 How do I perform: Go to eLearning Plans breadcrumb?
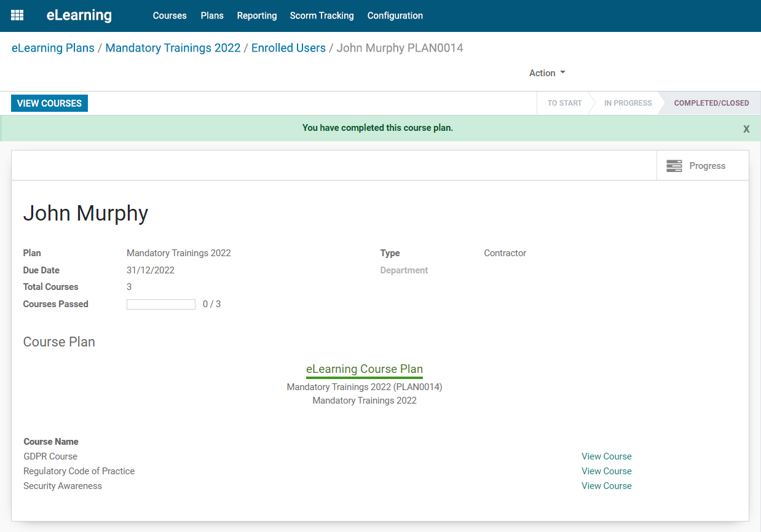(53, 48)
